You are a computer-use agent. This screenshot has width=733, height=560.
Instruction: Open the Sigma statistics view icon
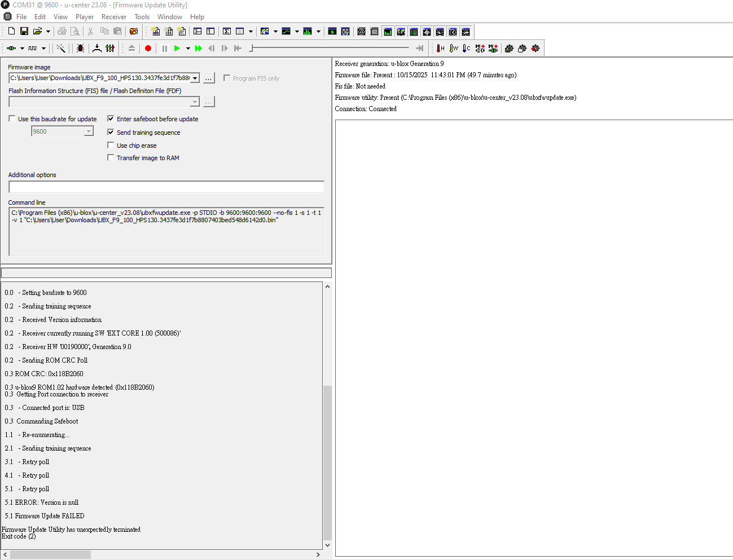pos(227,32)
